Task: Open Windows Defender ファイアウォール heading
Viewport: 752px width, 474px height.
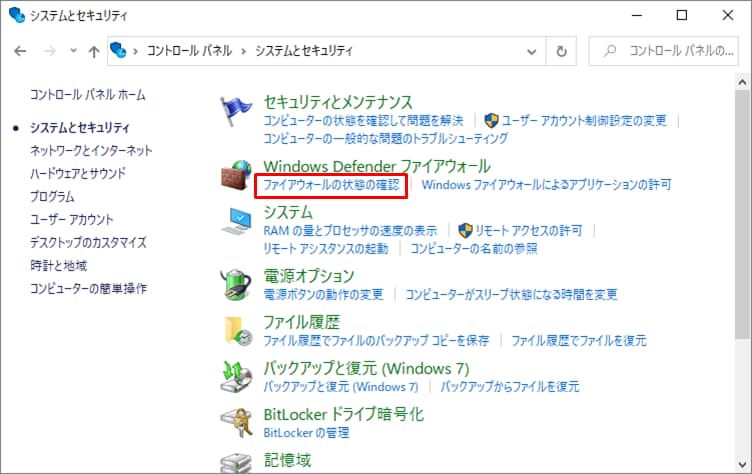Action: pos(377,166)
